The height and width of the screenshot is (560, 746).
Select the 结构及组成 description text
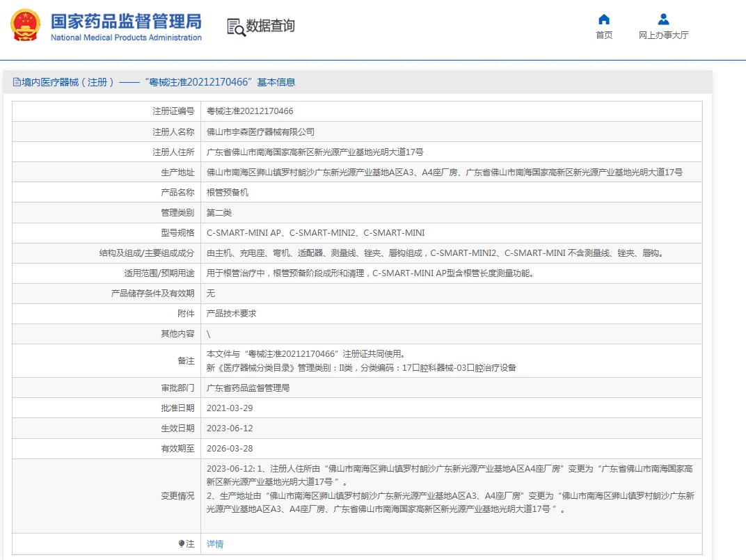point(435,253)
